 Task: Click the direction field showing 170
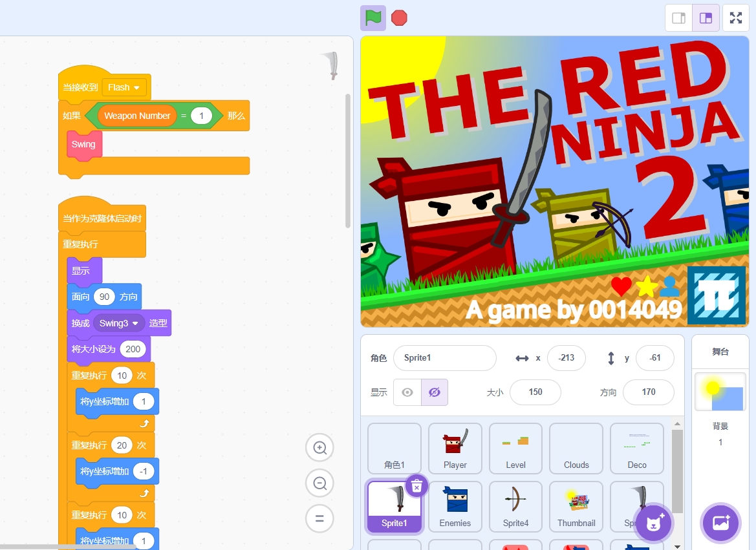point(648,392)
